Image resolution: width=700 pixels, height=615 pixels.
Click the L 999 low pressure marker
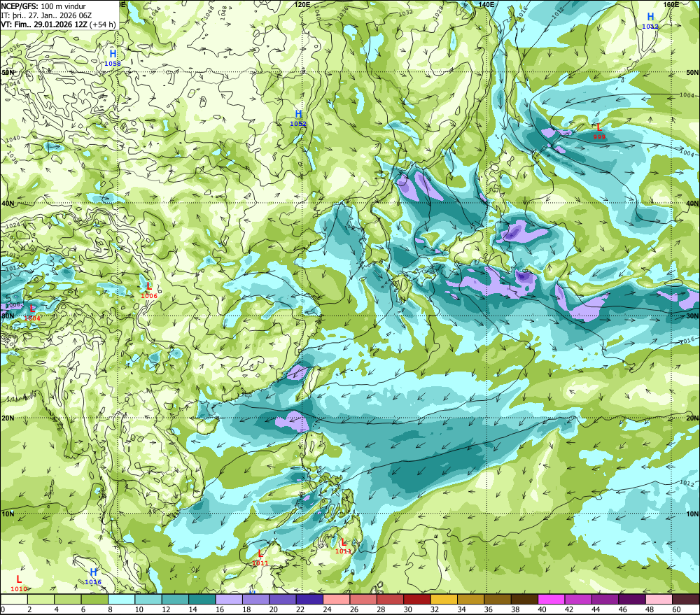pyautogui.click(x=599, y=132)
